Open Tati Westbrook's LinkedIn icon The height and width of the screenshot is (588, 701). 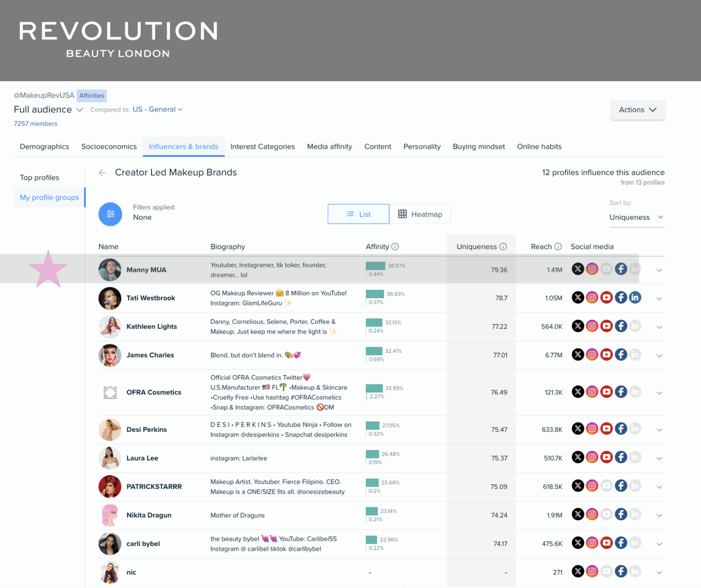635,297
